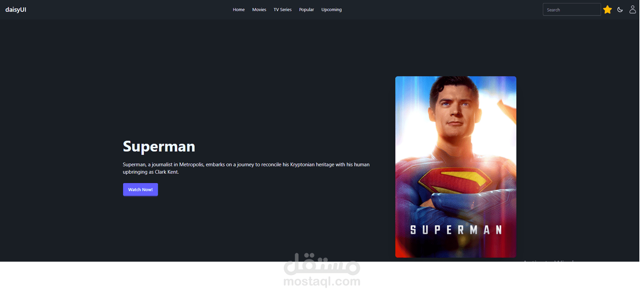Click the daisyUI logo link
This screenshot has width=644, height=294.
[x=16, y=10]
